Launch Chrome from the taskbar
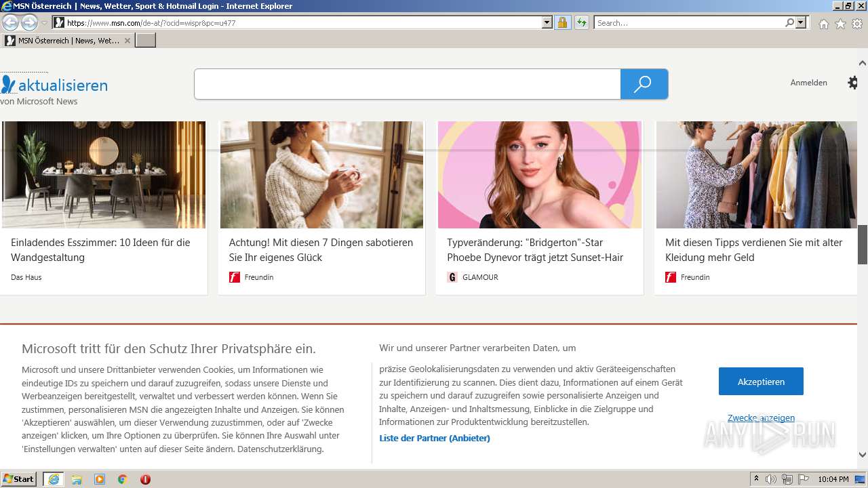The image size is (868, 488). tap(123, 479)
